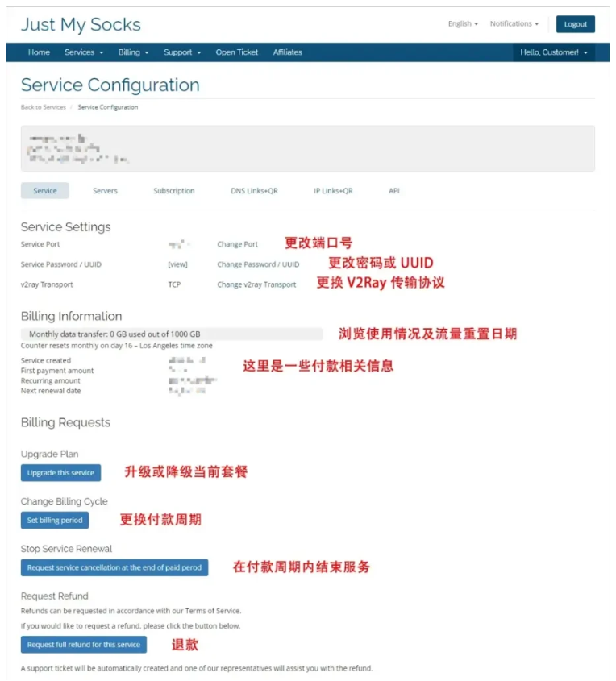Click the TCP transport value

[x=174, y=285]
